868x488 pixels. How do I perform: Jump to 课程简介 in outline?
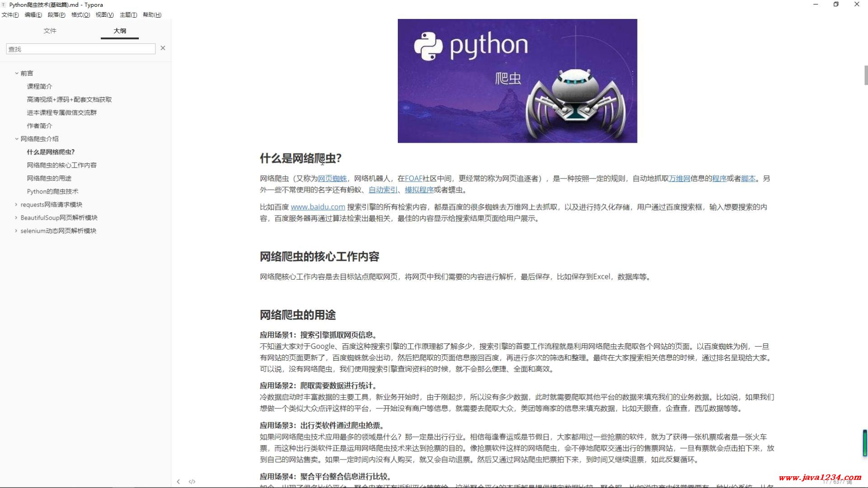click(x=39, y=86)
